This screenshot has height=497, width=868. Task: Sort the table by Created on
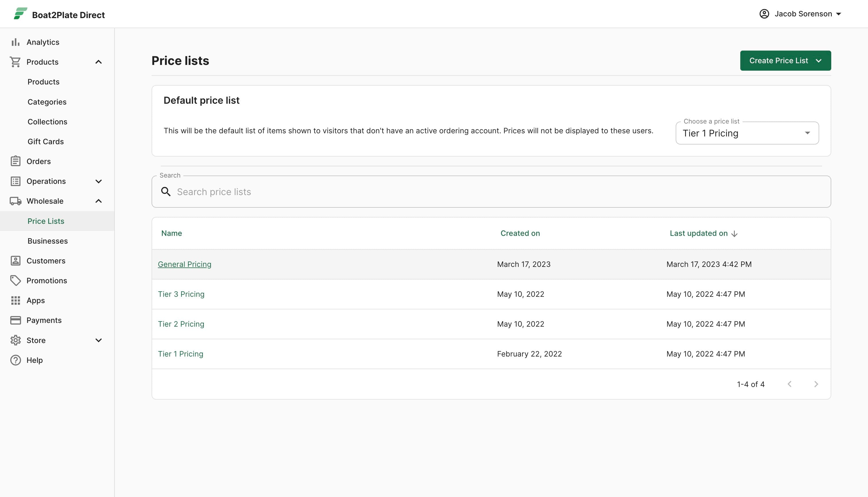point(520,233)
